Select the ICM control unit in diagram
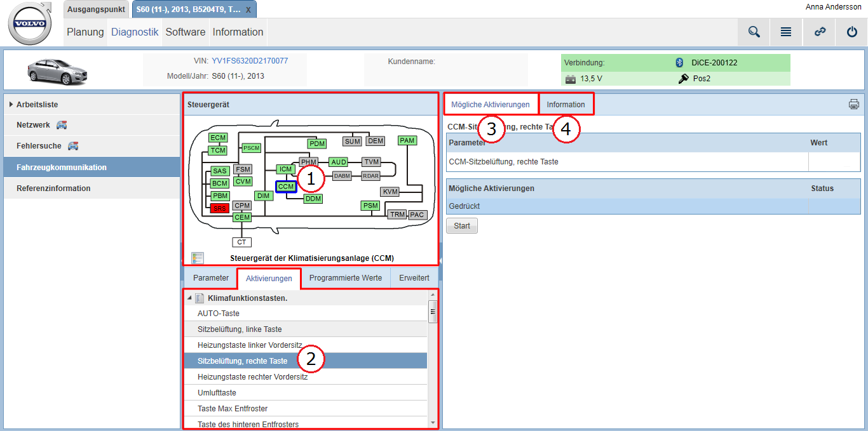Image resolution: width=868 pixels, height=431 pixels. click(x=286, y=169)
